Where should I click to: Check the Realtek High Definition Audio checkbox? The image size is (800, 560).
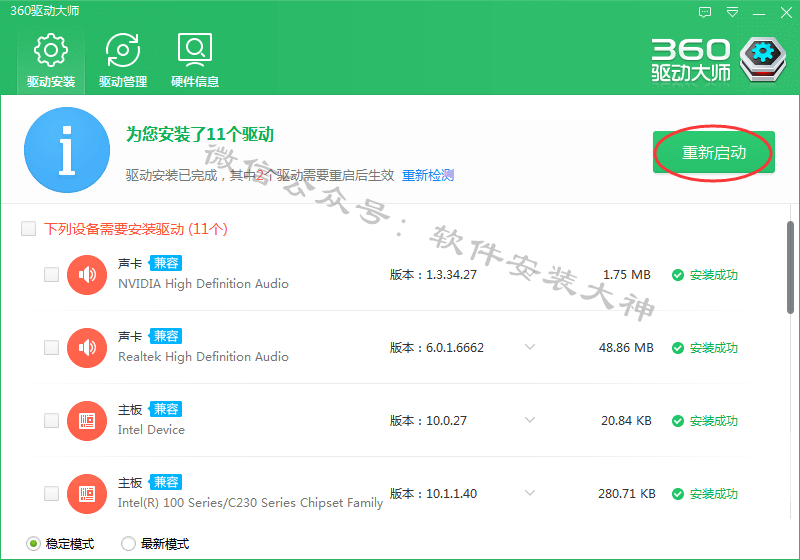pos(52,347)
